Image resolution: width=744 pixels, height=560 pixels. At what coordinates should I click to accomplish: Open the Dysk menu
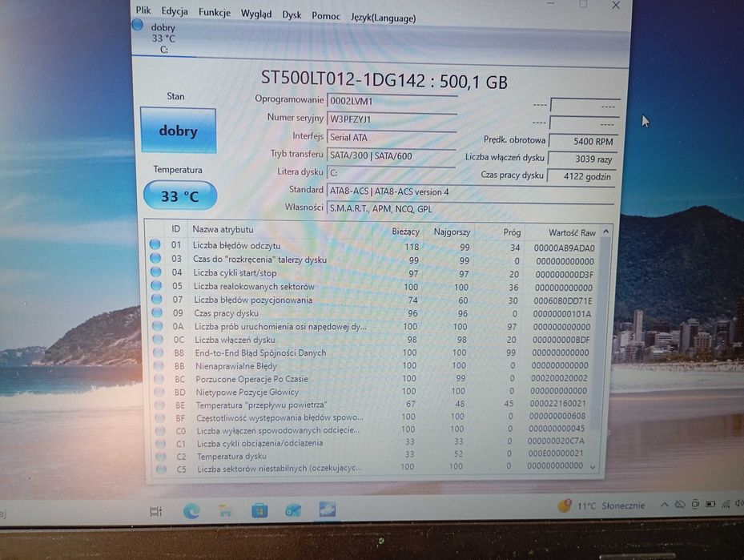pyautogui.click(x=292, y=14)
